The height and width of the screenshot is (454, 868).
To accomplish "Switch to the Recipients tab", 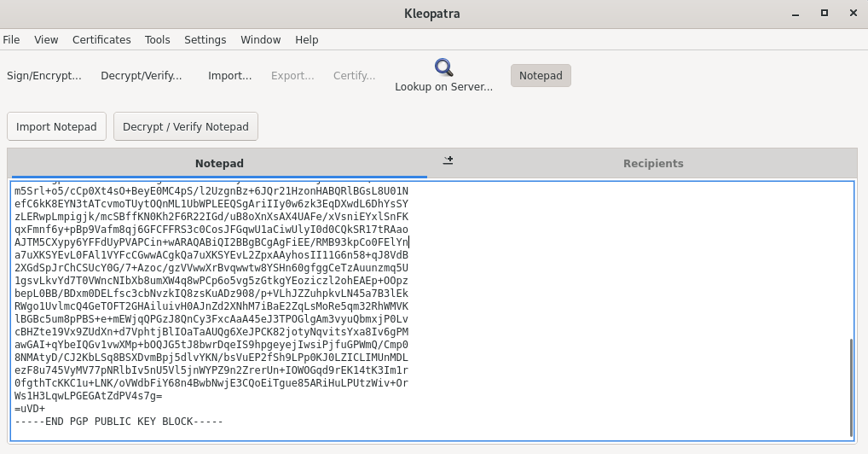I will [653, 164].
